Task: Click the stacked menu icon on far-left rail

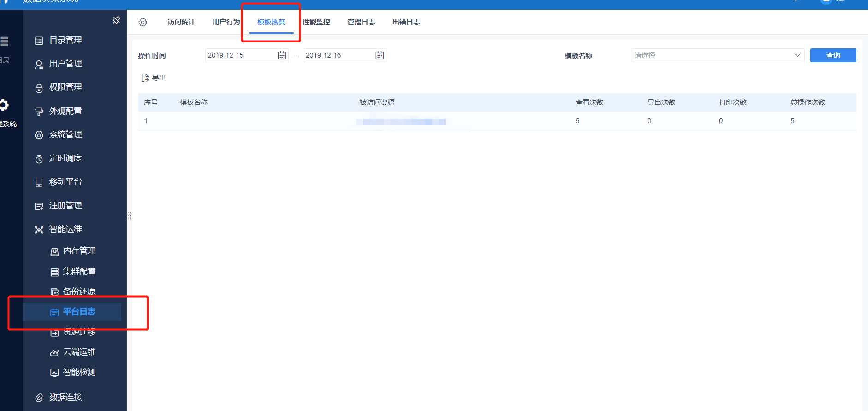Action: [4, 42]
